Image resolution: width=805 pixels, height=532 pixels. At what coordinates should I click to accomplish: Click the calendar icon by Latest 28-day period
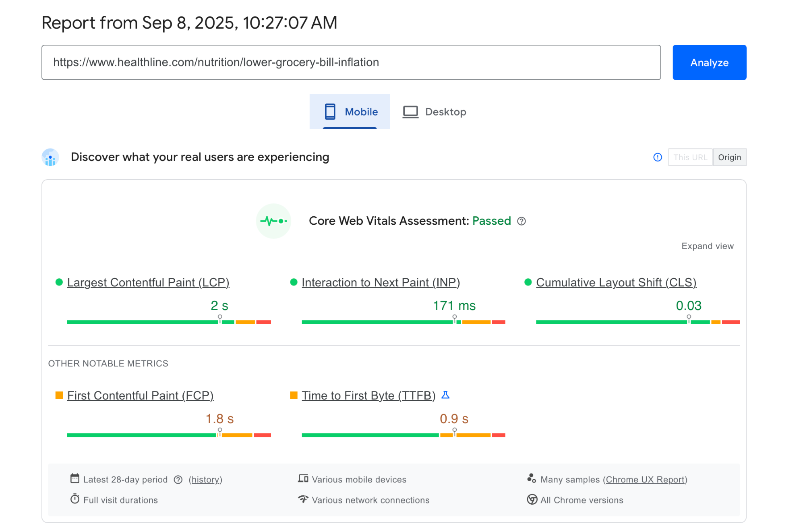tap(75, 478)
